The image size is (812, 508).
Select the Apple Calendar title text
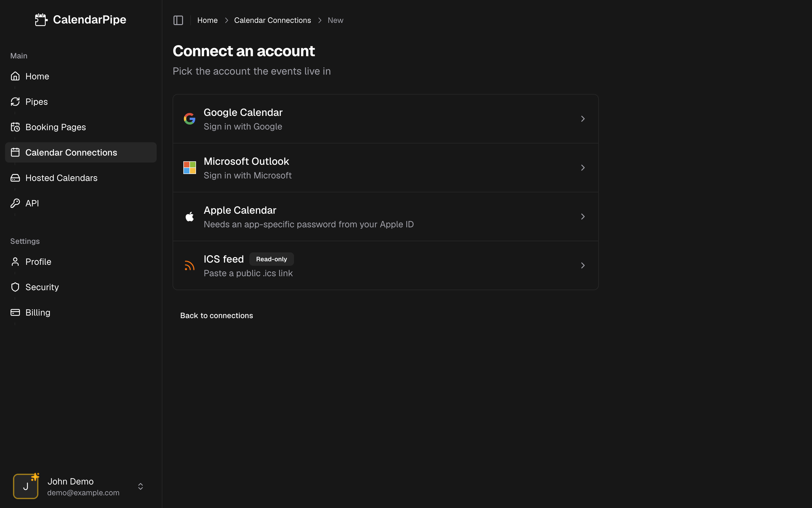(240, 210)
